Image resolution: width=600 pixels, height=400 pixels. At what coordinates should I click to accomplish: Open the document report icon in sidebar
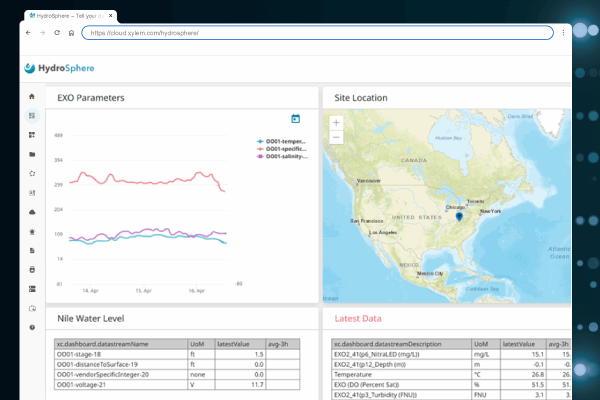(32, 250)
